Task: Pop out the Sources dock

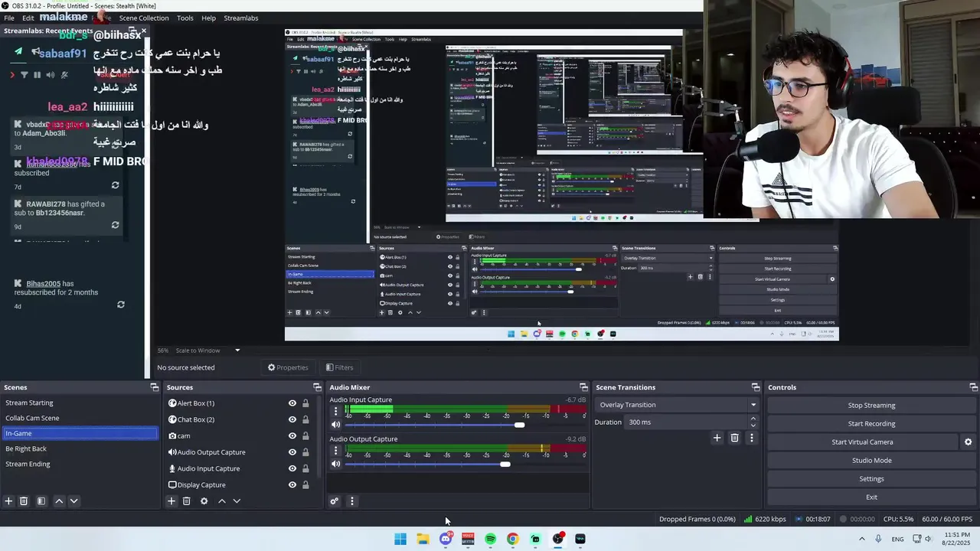Action: coord(317,387)
